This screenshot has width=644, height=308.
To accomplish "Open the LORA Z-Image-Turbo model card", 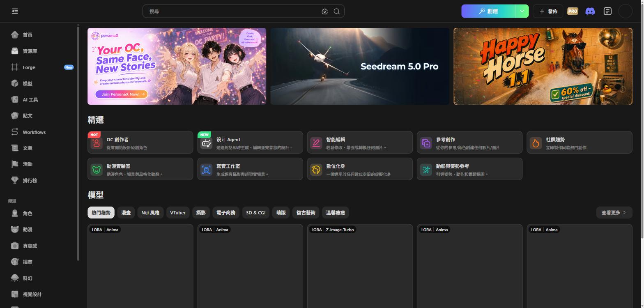I will (360, 266).
